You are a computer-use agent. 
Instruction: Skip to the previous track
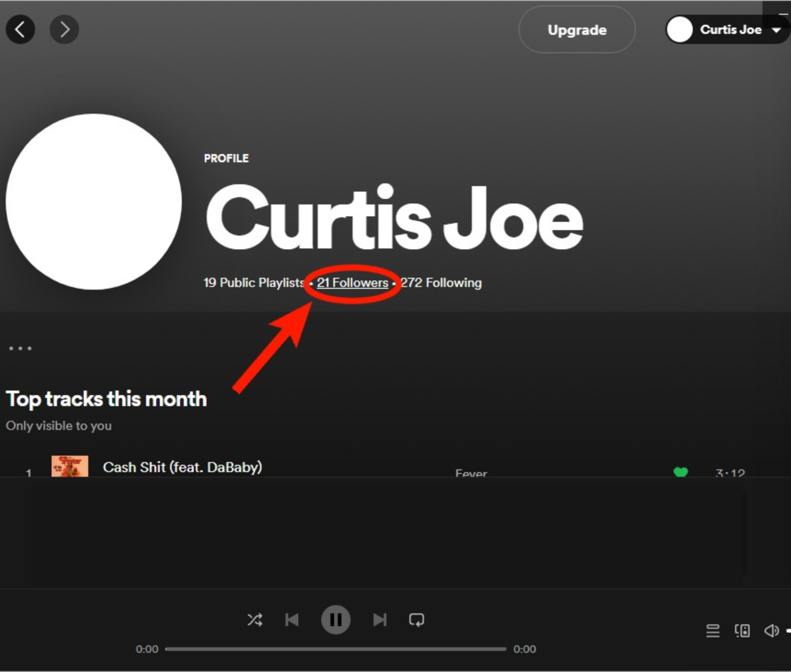[292, 620]
